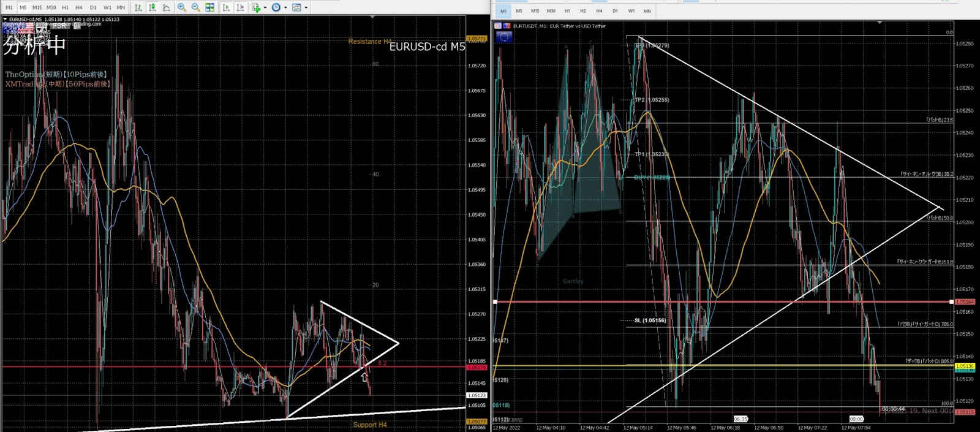Click chart shift triangle marker on right chart
This screenshot has width=980, height=432.
click(x=880, y=23)
